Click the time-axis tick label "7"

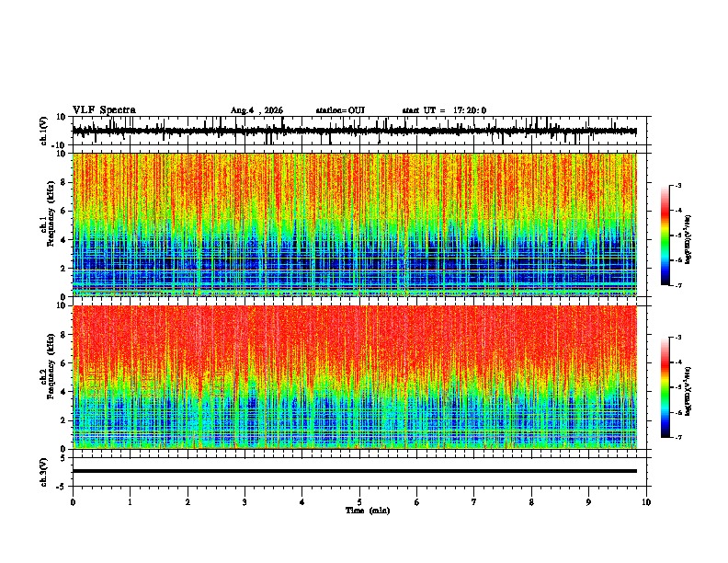(474, 502)
